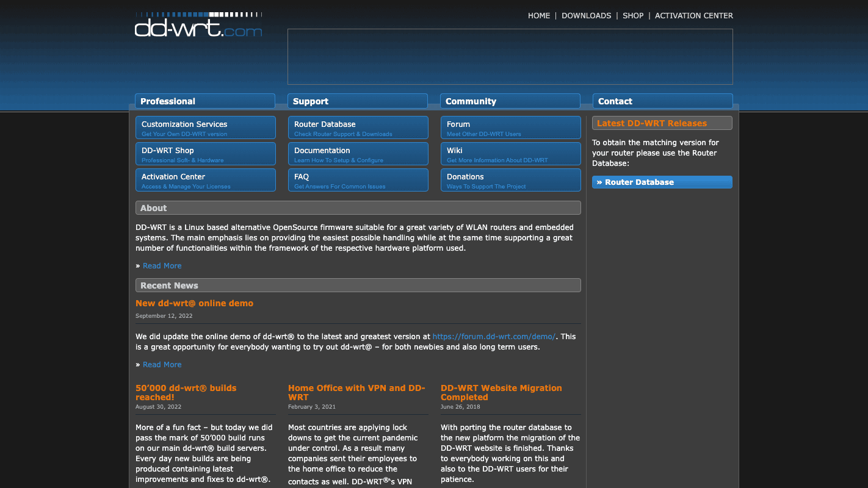The width and height of the screenshot is (868, 488).
Task: Click the empty banner box in header
Action: coord(510,57)
